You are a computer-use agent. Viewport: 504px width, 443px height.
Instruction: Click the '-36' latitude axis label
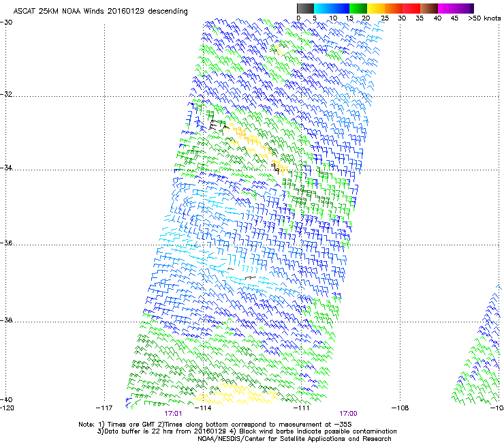click(x=6, y=243)
